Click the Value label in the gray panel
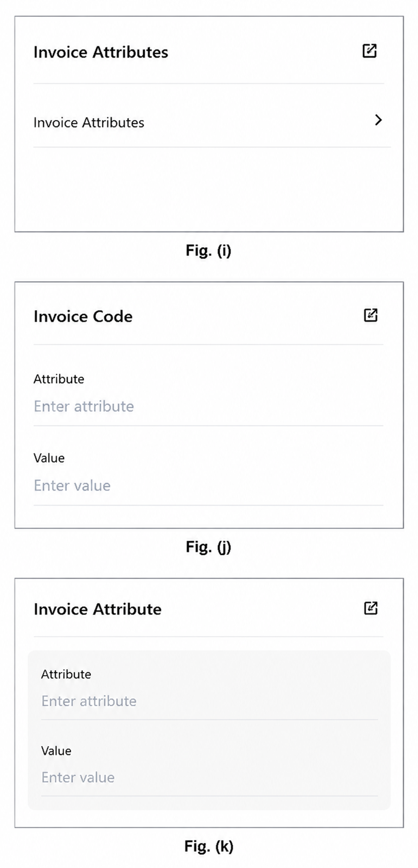This screenshot has height=868, width=418. click(56, 751)
